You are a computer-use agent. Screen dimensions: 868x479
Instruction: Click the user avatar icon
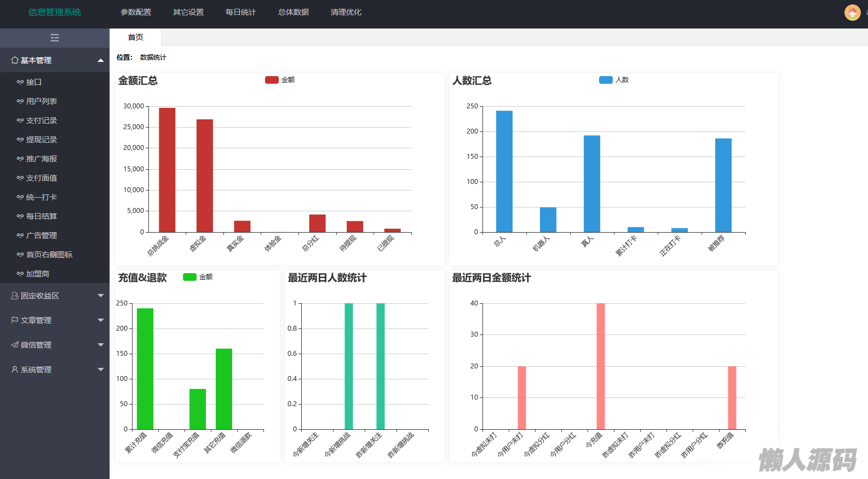click(852, 12)
